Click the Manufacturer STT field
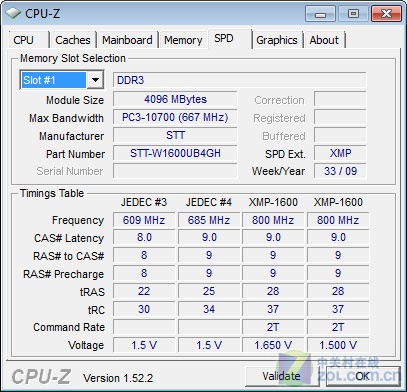The image size is (407, 392). pyautogui.click(x=175, y=135)
